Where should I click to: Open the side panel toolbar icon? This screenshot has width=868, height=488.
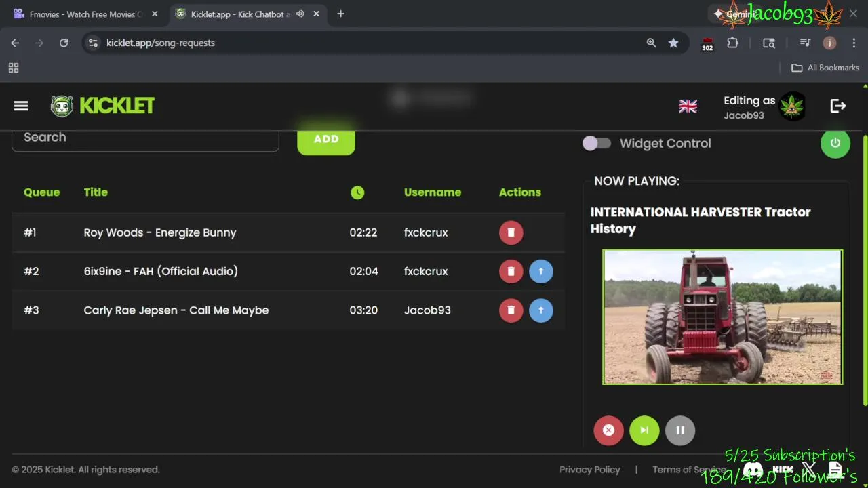point(769,43)
